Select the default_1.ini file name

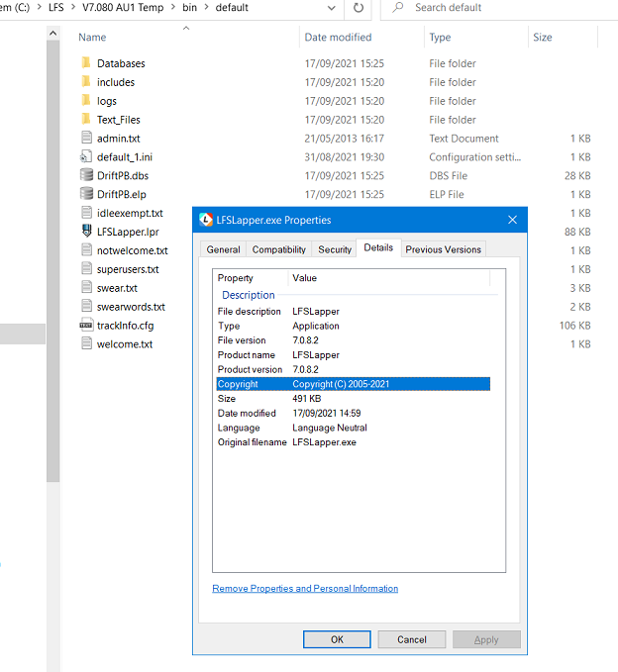tap(125, 157)
